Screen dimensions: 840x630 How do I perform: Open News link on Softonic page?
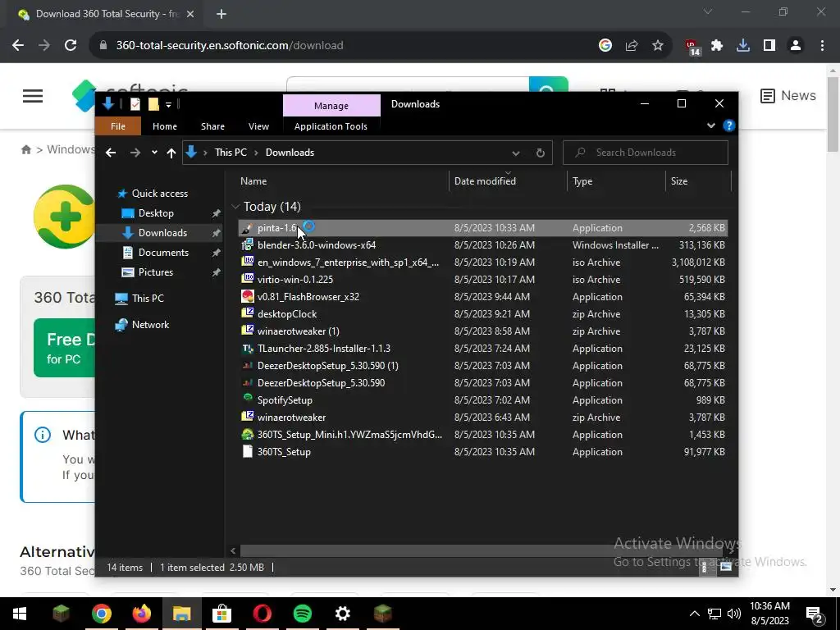point(788,96)
